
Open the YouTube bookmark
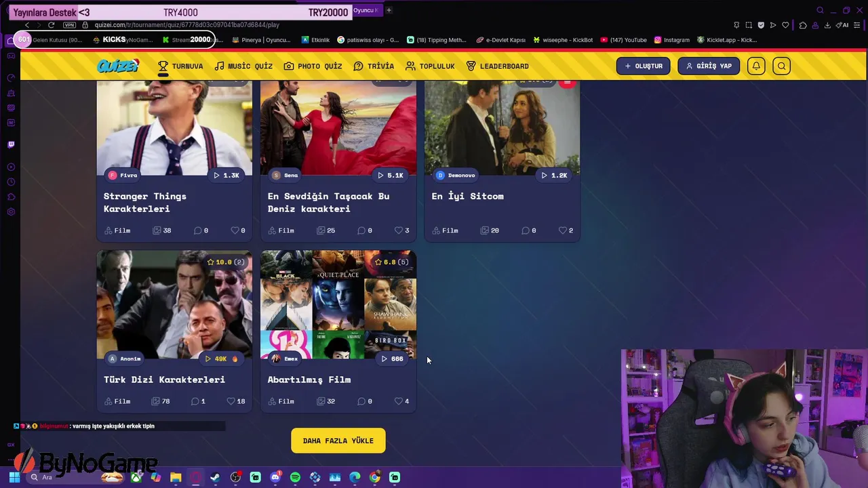click(x=624, y=40)
